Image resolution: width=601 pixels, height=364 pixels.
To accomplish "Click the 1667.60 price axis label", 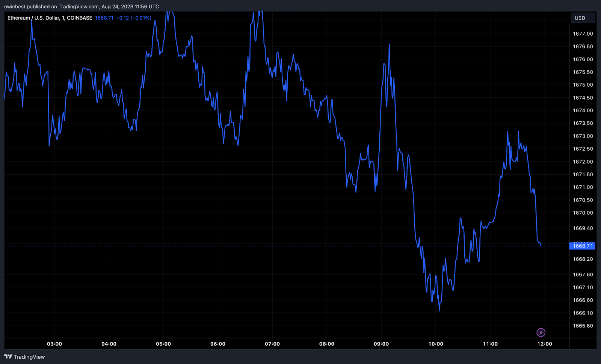I will [x=583, y=275].
